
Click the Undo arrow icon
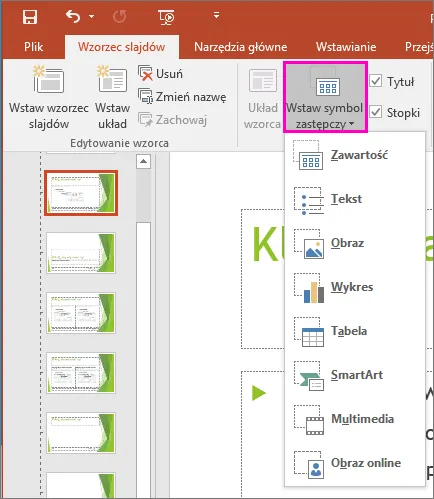(73, 16)
